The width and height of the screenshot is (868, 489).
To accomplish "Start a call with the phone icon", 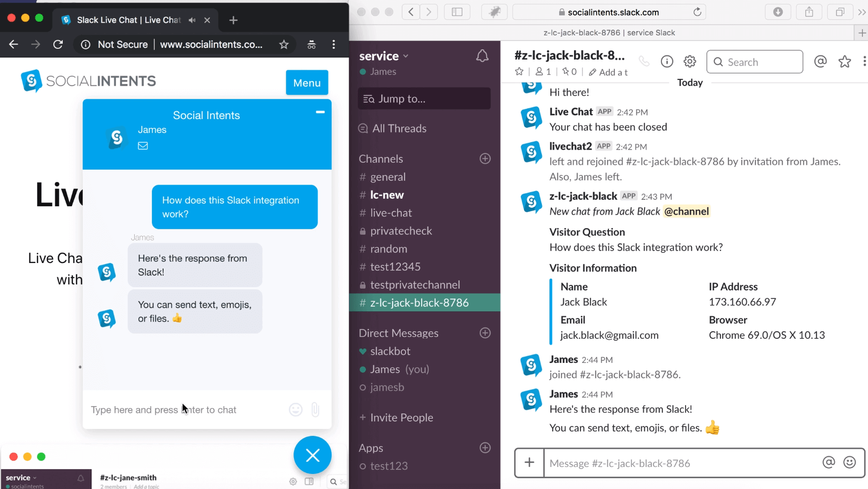I will [x=644, y=62].
